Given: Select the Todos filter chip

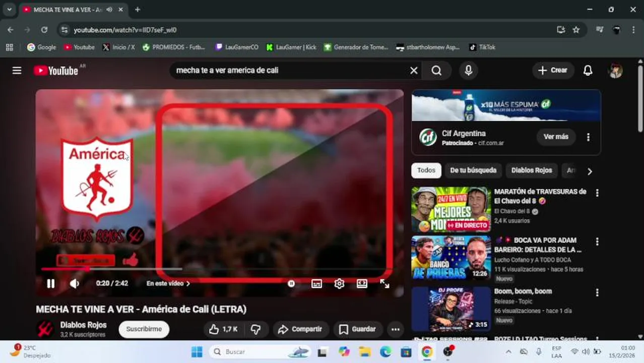Looking at the screenshot, I should tap(426, 170).
